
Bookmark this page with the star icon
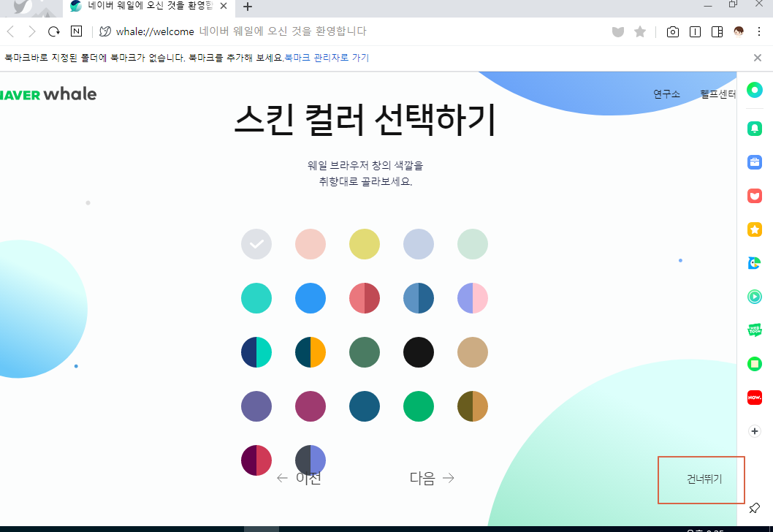(640, 32)
